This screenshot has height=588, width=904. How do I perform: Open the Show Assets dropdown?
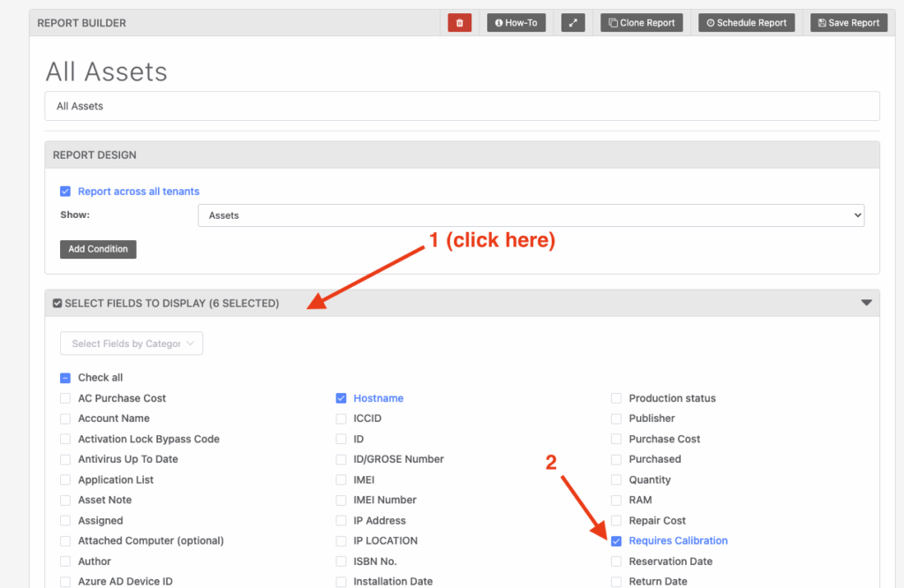(x=531, y=215)
